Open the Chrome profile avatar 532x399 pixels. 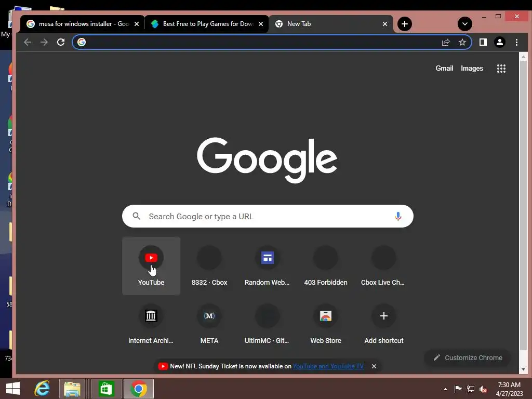click(499, 42)
